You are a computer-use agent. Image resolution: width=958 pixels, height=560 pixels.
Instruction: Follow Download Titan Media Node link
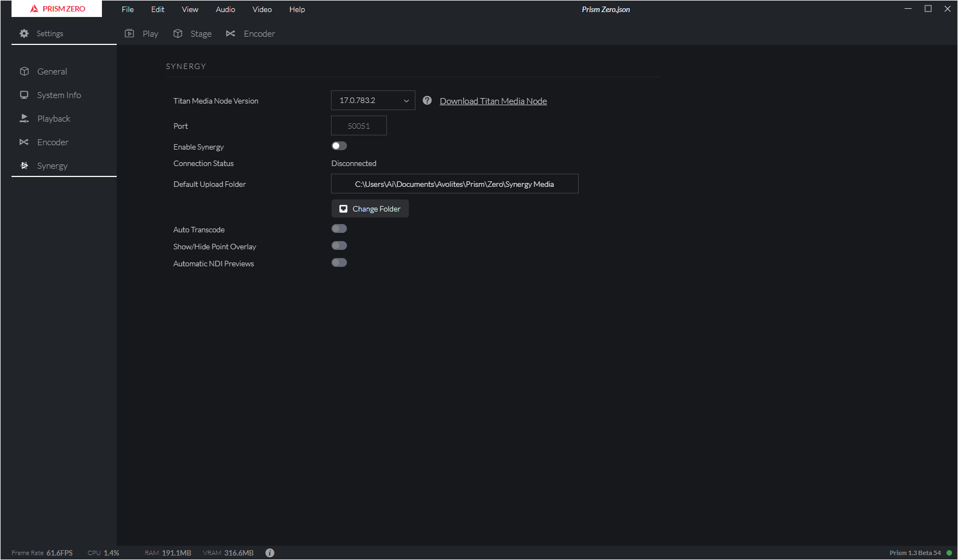[493, 101]
